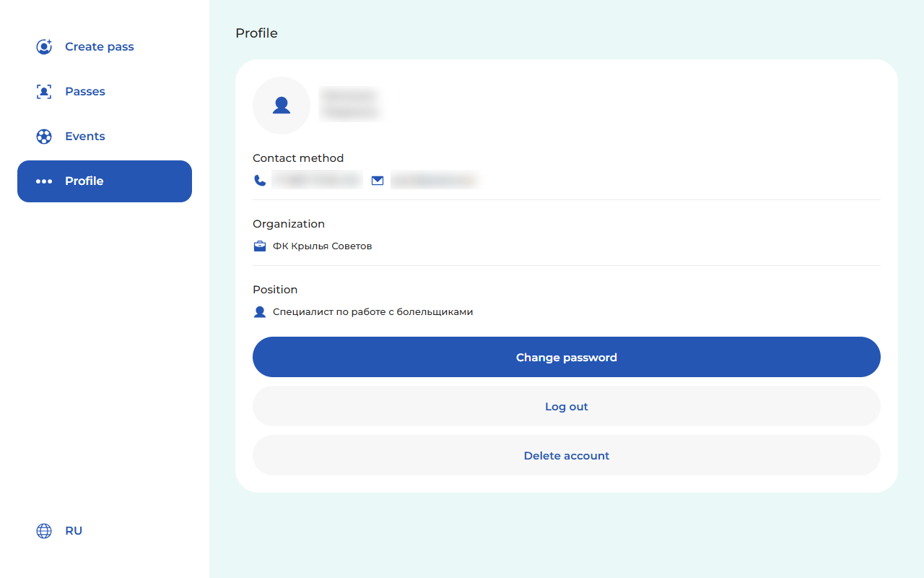Click the envelope email icon
Viewport: 924px width, 578px height.
(378, 181)
